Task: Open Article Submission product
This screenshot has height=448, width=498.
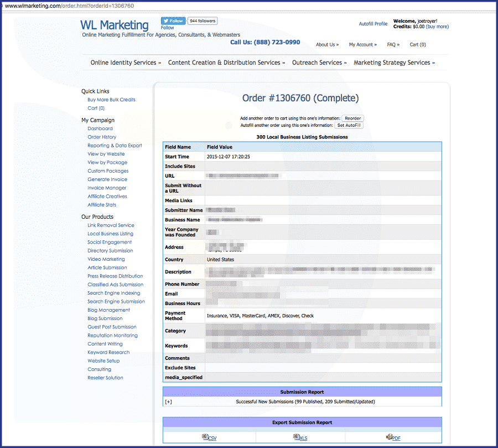Action: pos(107,267)
